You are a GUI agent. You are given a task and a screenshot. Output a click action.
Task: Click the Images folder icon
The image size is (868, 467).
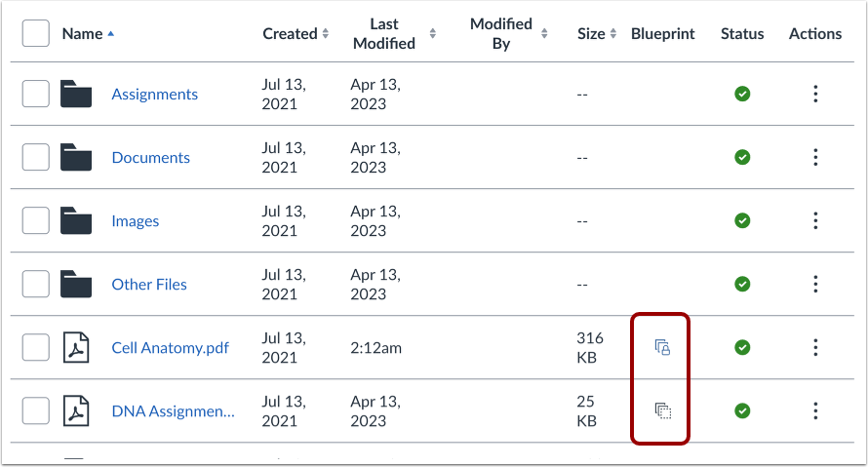(x=76, y=220)
